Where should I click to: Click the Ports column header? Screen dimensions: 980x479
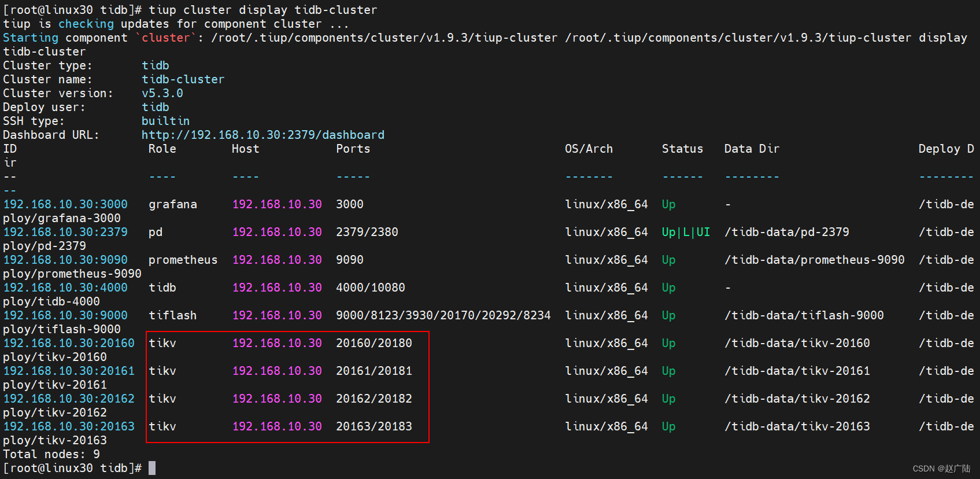[x=353, y=149]
